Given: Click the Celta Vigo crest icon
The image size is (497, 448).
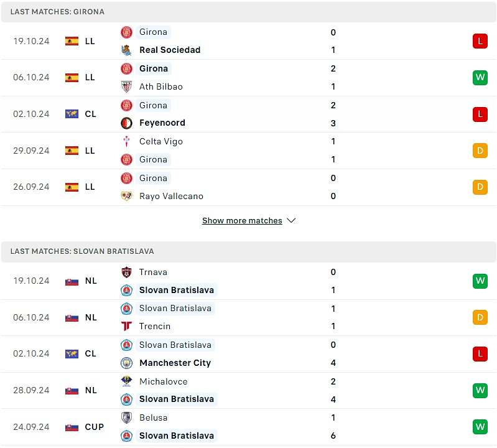Looking at the screenshot, I should (126, 141).
